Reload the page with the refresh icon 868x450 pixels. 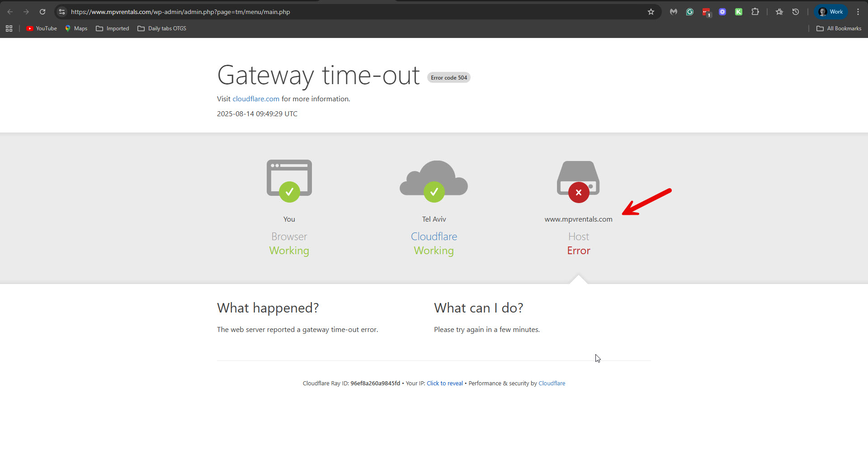tap(42, 12)
